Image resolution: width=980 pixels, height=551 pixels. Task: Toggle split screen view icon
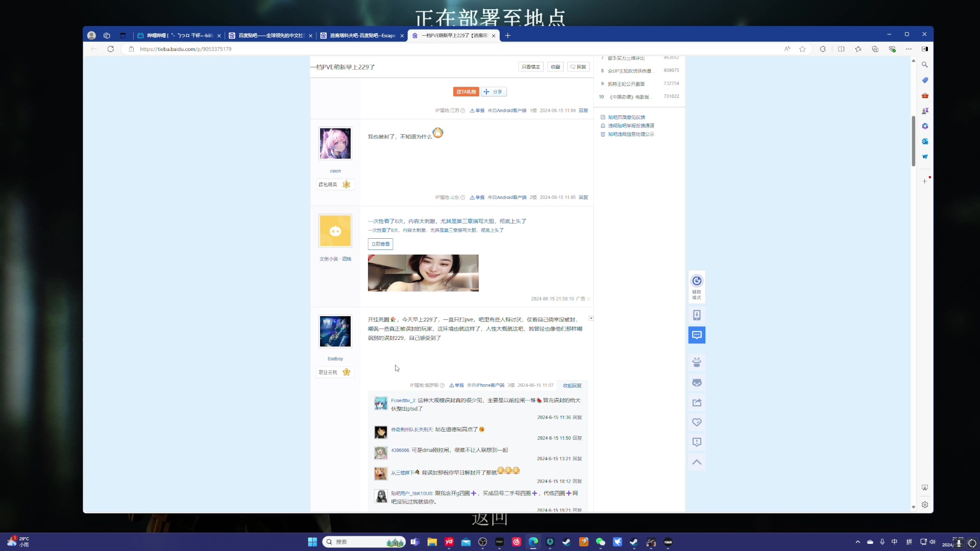(841, 49)
